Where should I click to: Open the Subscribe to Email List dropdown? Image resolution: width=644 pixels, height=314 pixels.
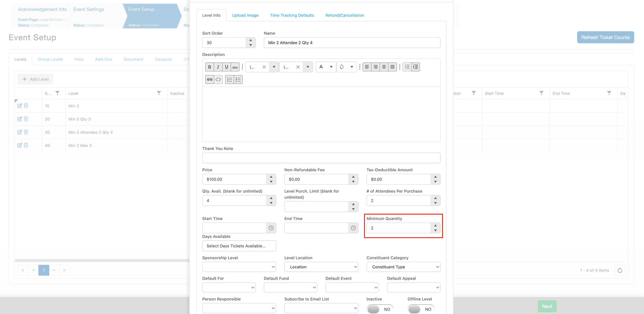tap(321, 308)
